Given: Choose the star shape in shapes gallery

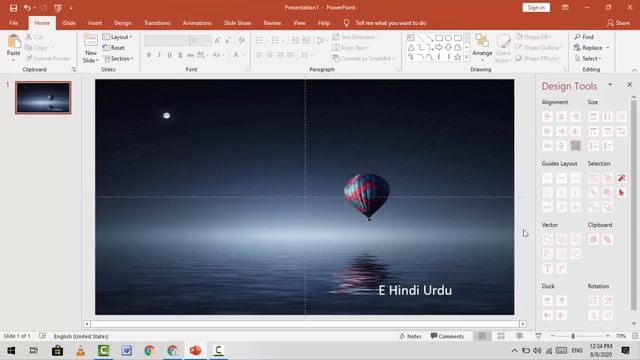Looking at the screenshot, I should [x=458, y=57].
